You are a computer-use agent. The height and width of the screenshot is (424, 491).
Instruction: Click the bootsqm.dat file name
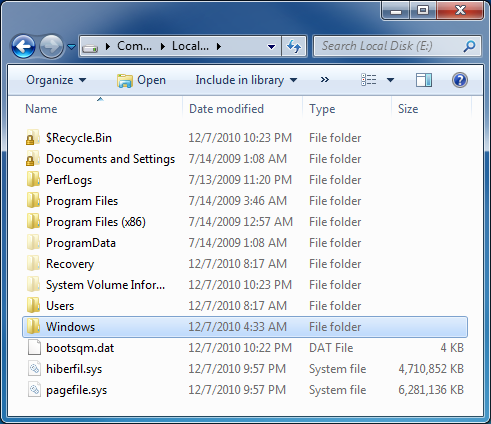pyautogui.click(x=80, y=348)
